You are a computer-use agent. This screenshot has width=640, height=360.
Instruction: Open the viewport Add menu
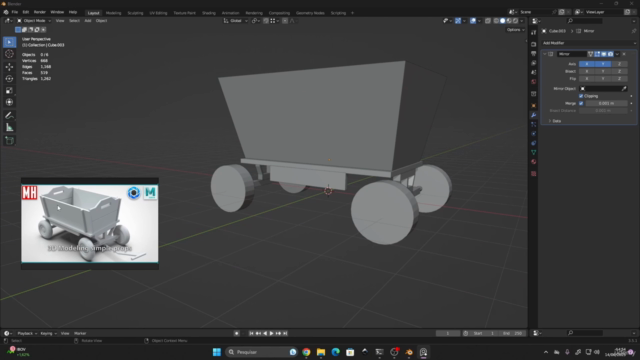pos(88,21)
